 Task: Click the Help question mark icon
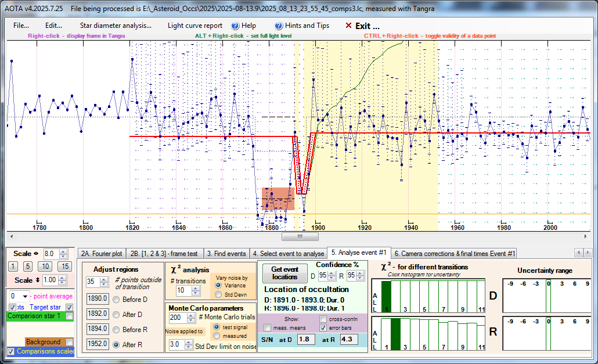(x=235, y=26)
